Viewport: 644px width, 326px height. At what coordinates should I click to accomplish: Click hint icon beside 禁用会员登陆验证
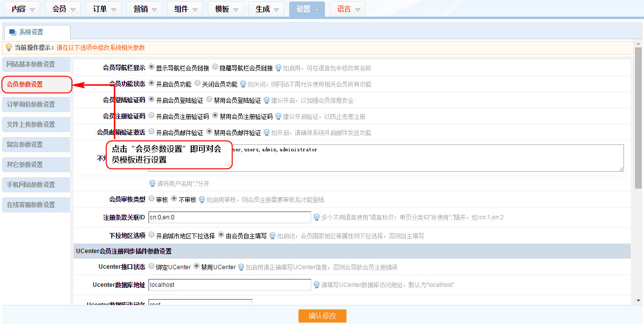click(x=267, y=100)
